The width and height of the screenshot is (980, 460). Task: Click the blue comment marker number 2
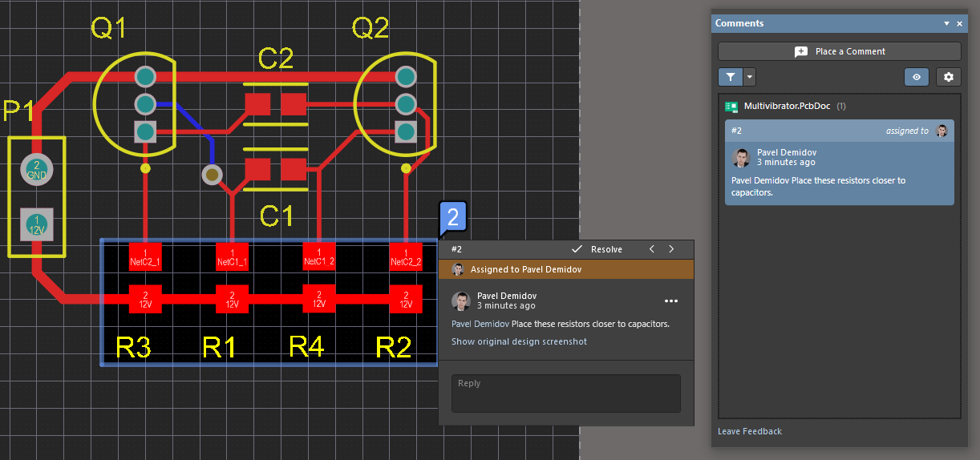(452, 217)
